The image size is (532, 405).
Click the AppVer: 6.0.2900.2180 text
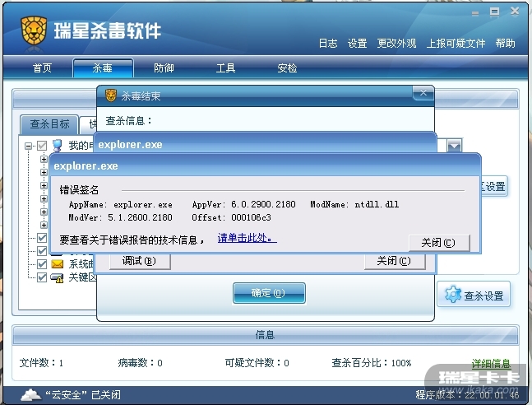[243, 204]
